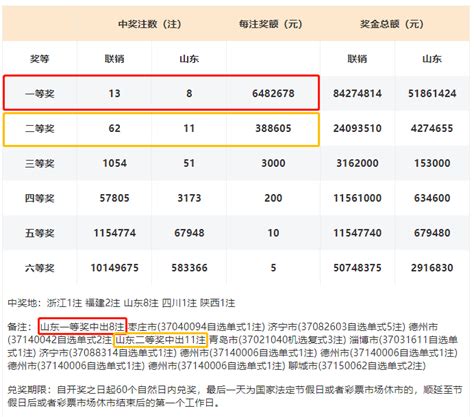
Task: Click the value 57805 in 四等奖 row
Action: [114, 198]
